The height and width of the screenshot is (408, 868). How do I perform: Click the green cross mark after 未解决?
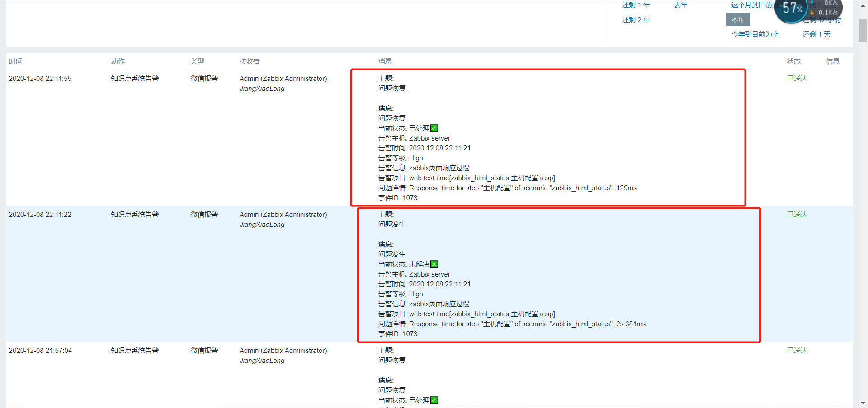coord(434,264)
